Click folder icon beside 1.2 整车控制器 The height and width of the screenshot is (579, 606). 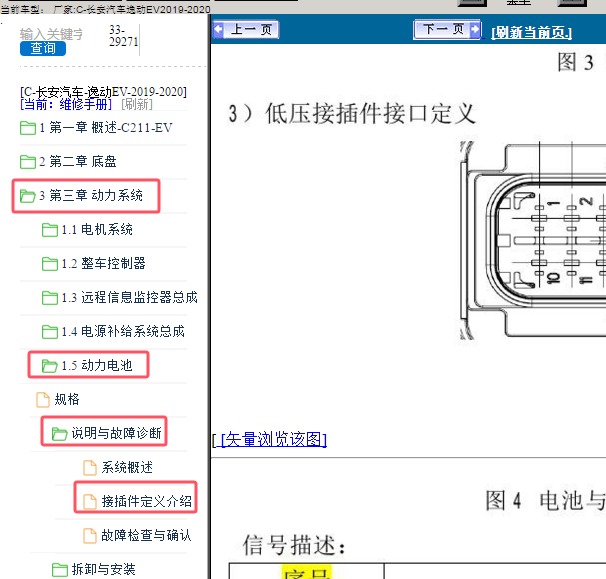pos(50,264)
